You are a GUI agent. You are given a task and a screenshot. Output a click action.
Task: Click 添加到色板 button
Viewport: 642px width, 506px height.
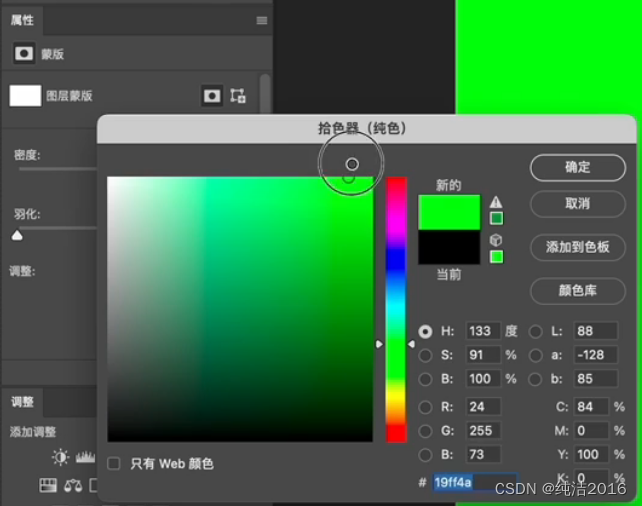pos(578,247)
